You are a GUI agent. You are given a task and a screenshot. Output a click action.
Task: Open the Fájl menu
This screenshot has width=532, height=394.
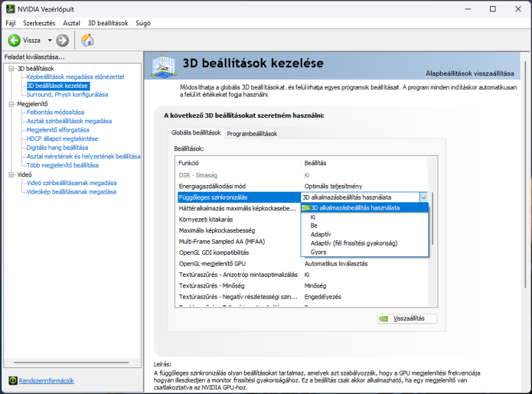(x=11, y=23)
